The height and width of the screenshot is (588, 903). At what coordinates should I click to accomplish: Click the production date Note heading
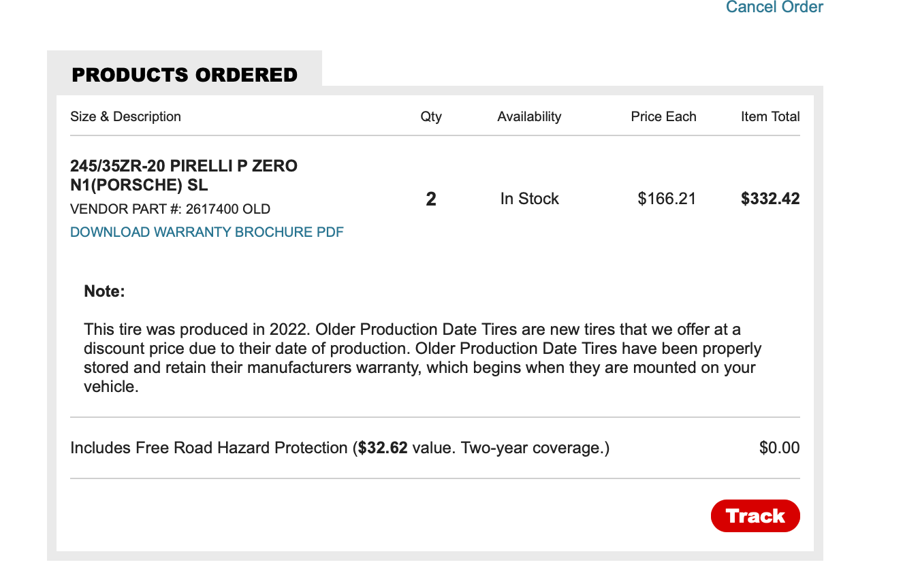point(104,291)
